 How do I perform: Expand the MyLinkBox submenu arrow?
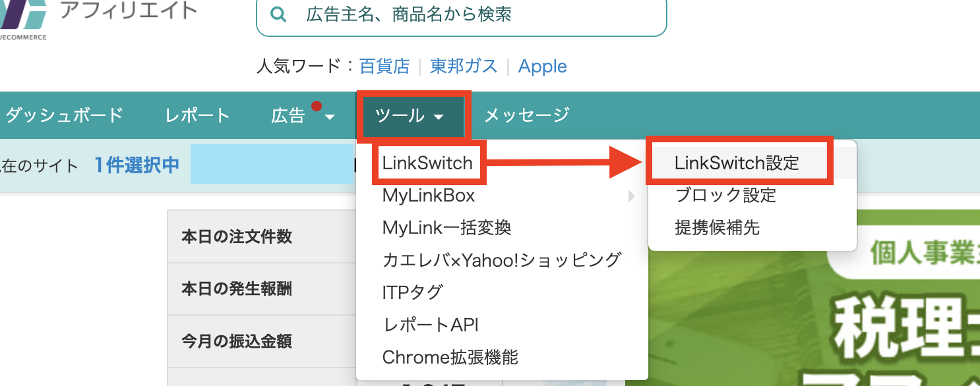(x=631, y=196)
